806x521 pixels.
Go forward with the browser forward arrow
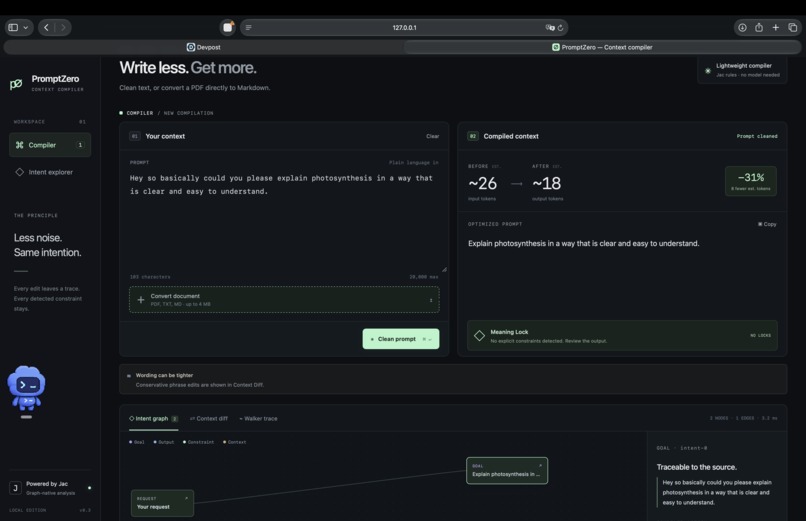[63, 27]
